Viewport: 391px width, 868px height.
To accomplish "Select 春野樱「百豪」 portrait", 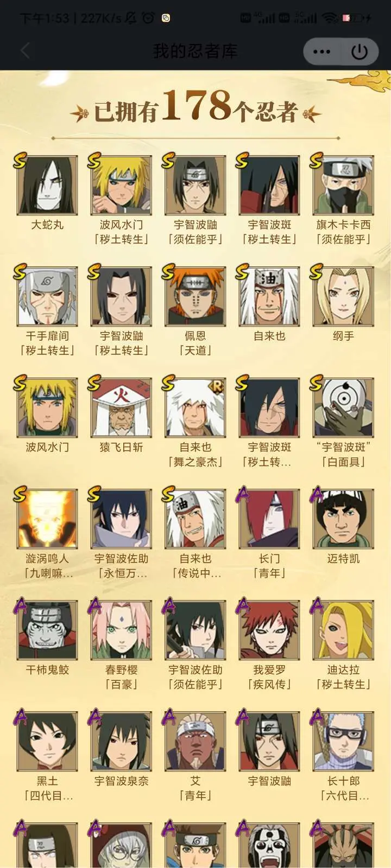I will [121, 630].
